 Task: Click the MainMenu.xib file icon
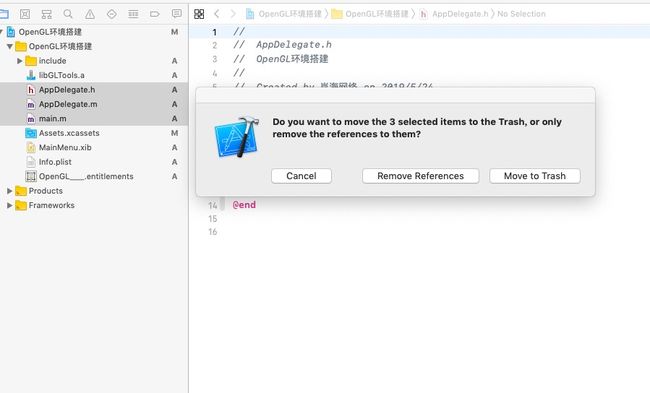pyautogui.click(x=31, y=148)
